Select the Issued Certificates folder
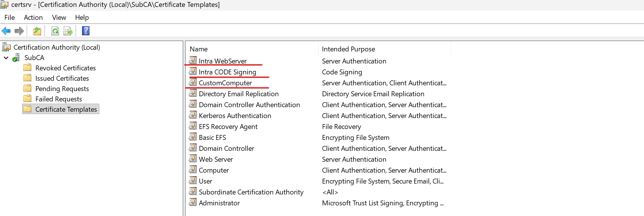This screenshot has width=644, height=216. coord(62,78)
